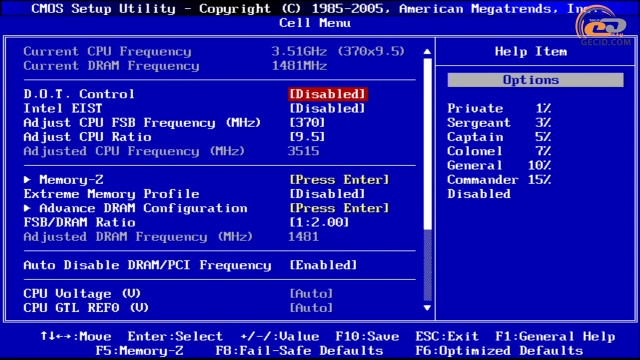
Task: Click the F10:Save hint
Action: pos(367,336)
